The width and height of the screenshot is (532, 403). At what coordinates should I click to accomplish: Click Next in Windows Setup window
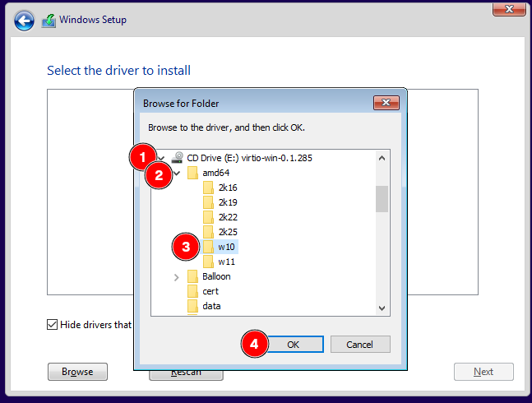point(483,372)
